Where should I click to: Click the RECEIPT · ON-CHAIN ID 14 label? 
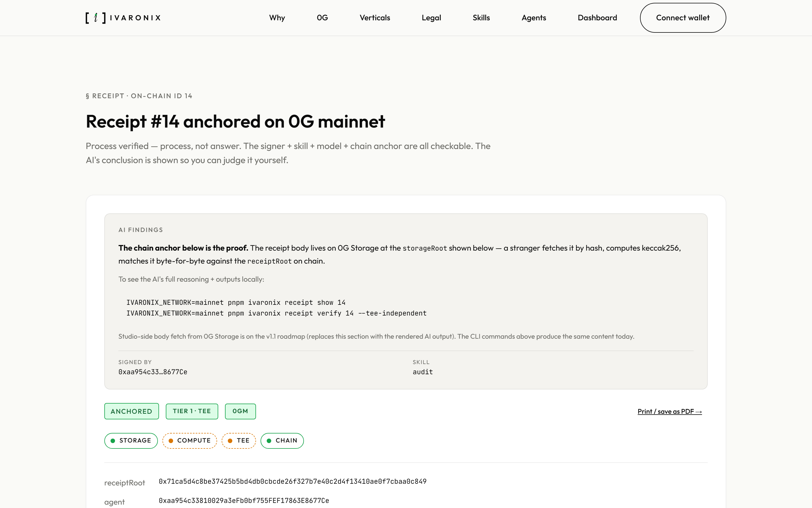139,96
